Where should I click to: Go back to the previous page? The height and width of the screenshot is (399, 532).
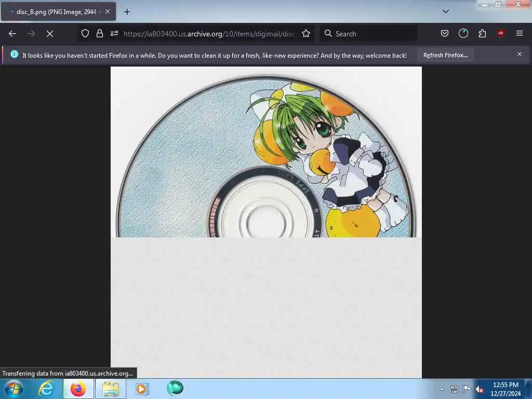pyautogui.click(x=12, y=34)
